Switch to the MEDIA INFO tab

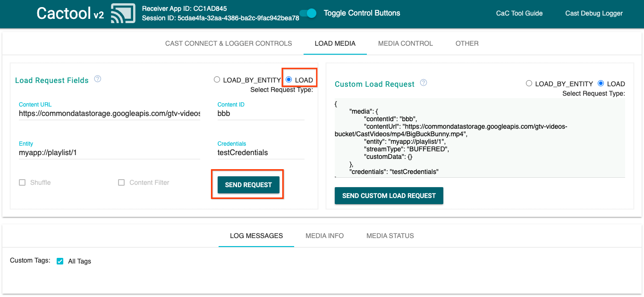coord(324,236)
